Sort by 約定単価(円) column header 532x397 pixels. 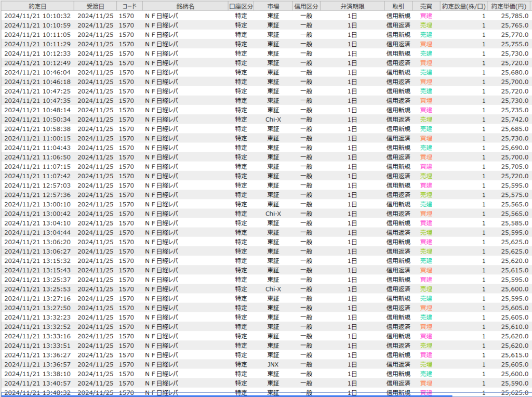coord(510,6)
